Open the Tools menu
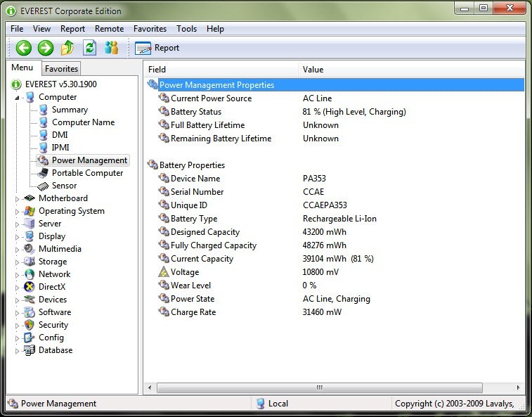 pyautogui.click(x=187, y=29)
